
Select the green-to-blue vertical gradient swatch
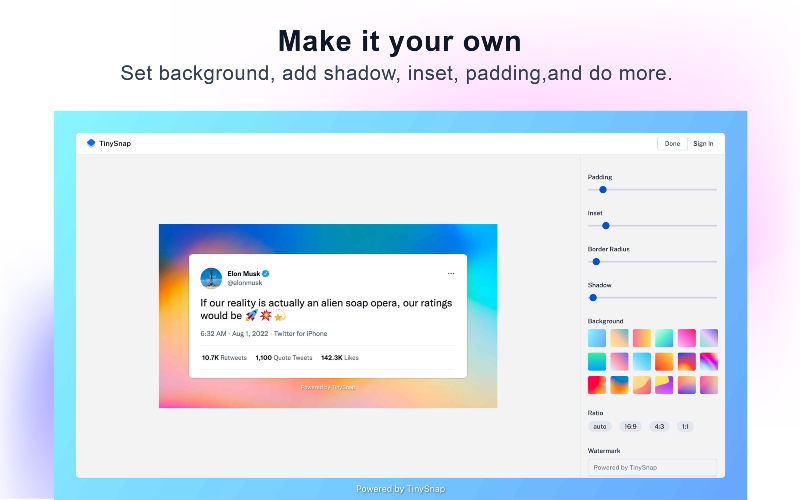(597, 361)
